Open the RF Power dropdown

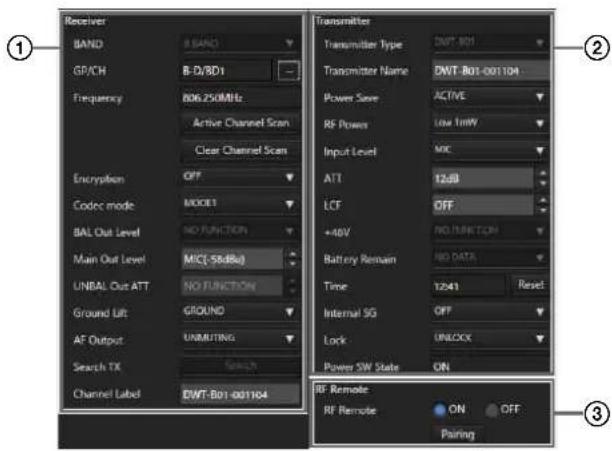point(490,123)
